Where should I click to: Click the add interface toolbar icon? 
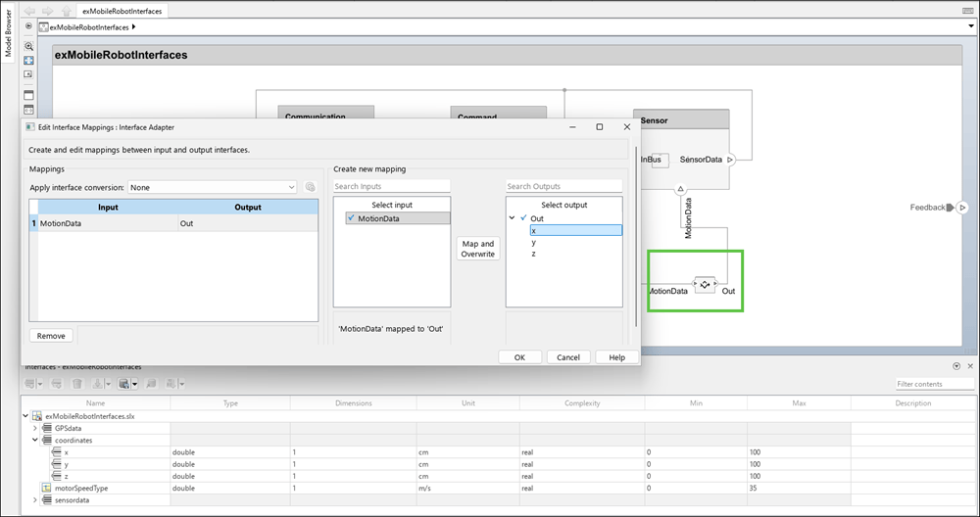[30, 384]
